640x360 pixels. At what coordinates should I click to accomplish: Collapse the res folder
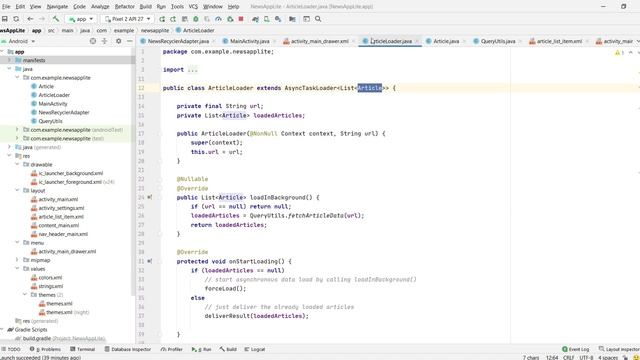tap(9, 156)
